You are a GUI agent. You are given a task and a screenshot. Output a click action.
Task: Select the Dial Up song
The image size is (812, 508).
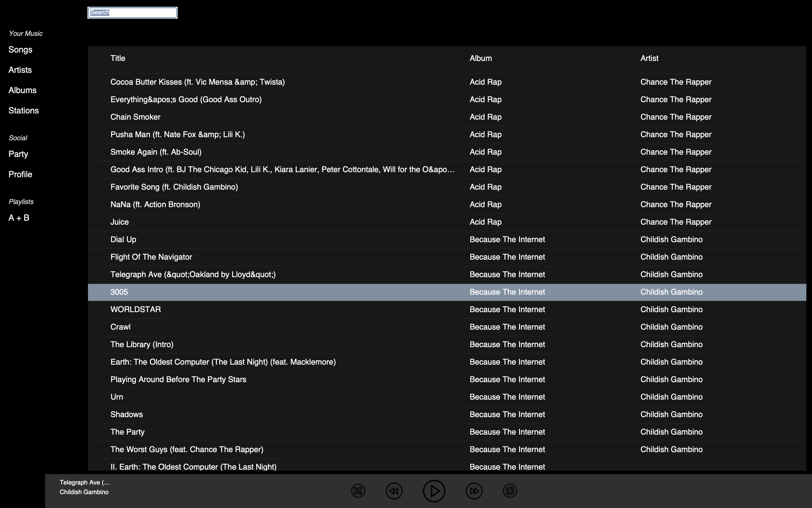(447, 239)
